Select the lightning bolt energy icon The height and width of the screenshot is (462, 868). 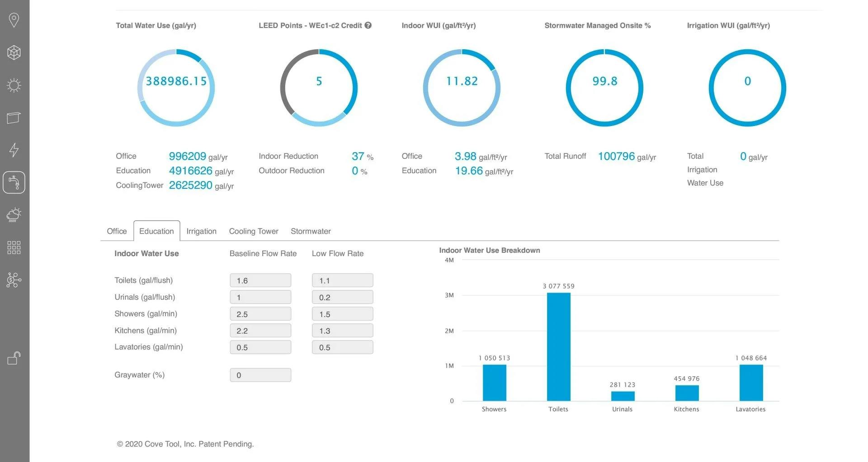(14, 150)
